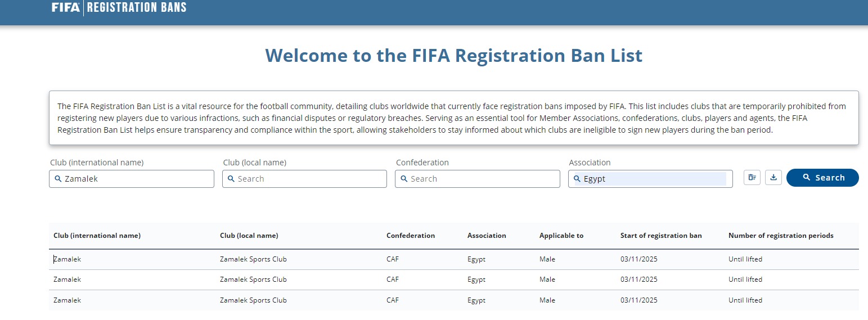
Task: Select the last Zamalek row's Until lifted cell
Action: point(745,300)
